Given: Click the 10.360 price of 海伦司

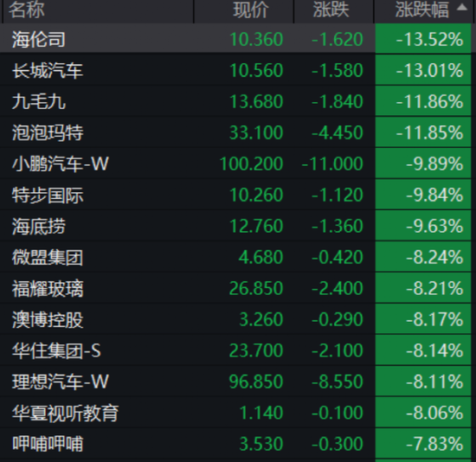Looking at the screenshot, I should pos(256,39).
